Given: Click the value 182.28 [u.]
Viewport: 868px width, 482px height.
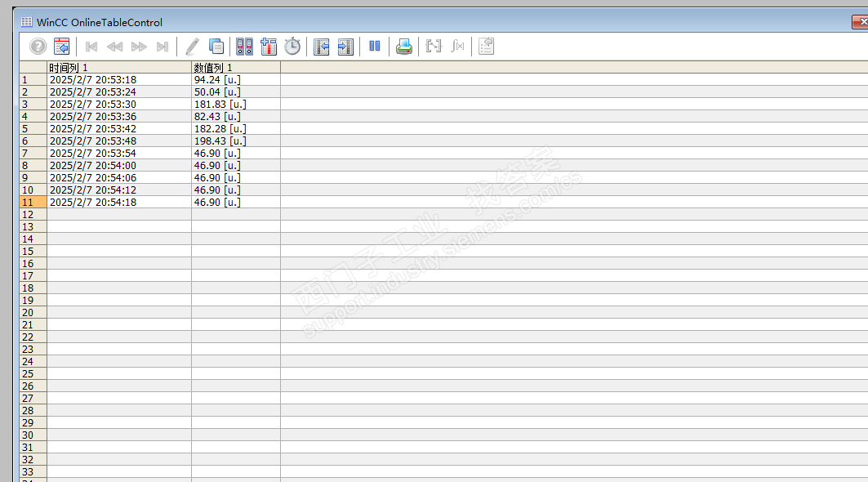Looking at the screenshot, I should click(x=220, y=128).
